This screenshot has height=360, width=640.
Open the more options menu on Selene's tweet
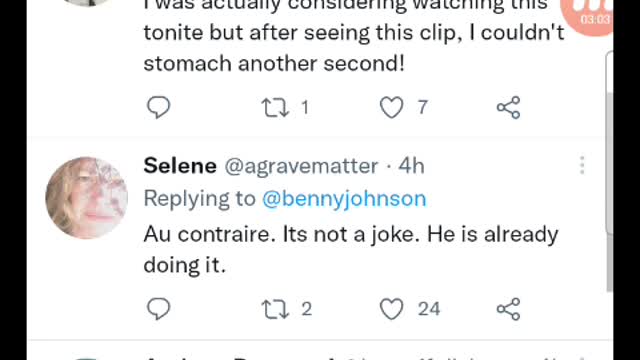pos(582,165)
